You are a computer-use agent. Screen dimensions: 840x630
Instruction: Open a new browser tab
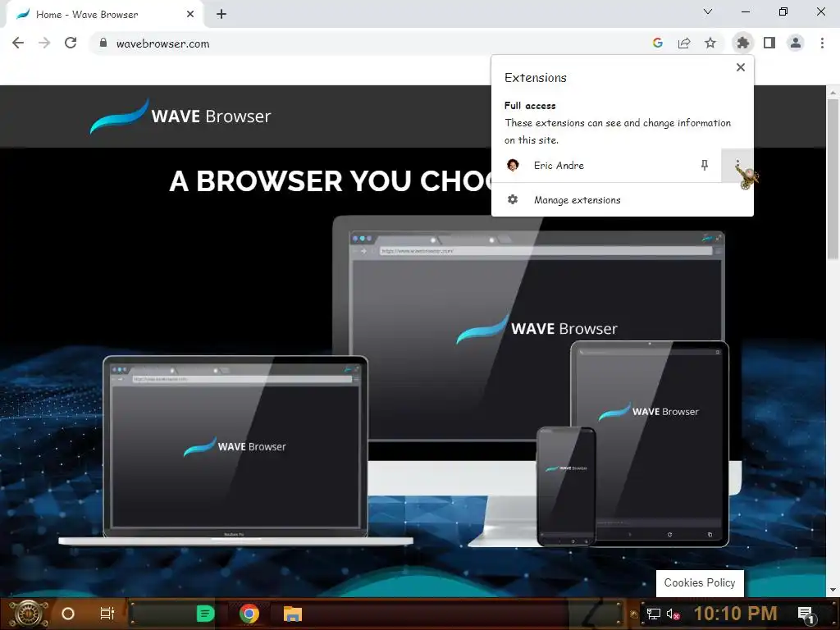[x=221, y=15]
